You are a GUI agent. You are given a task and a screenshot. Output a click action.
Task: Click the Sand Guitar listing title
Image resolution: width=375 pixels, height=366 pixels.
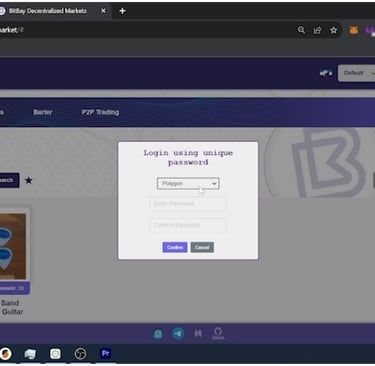[12, 307]
